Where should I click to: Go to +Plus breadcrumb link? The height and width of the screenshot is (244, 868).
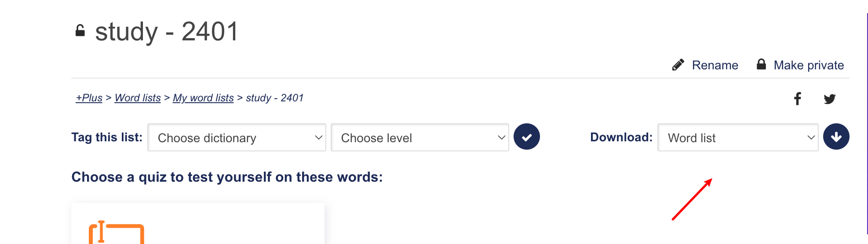pos(89,98)
